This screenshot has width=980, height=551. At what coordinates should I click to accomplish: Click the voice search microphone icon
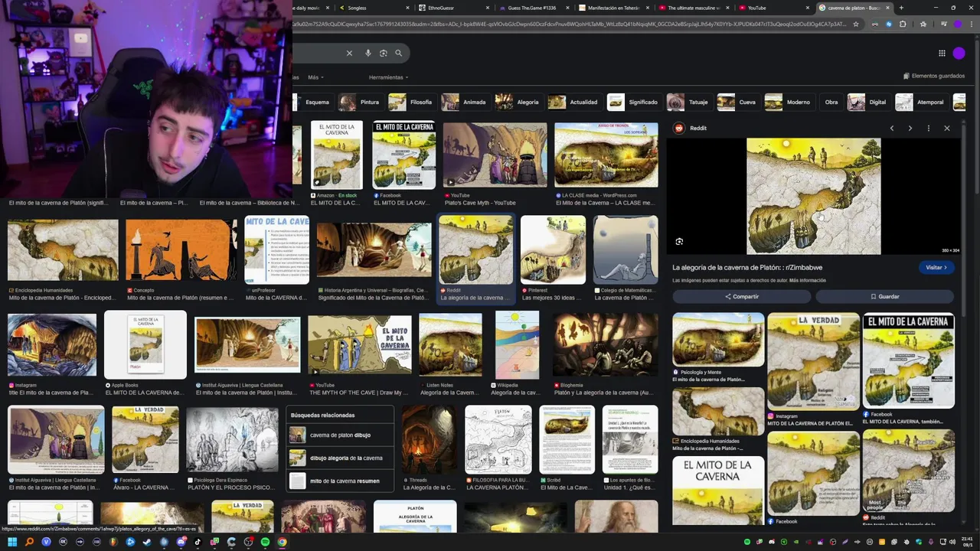point(368,53)
